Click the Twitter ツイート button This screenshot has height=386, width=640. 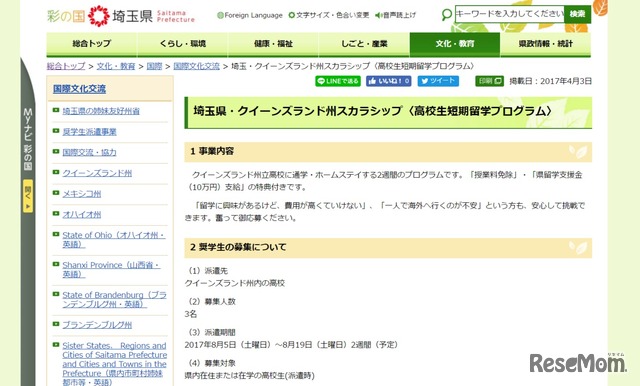tap(438, 81)
